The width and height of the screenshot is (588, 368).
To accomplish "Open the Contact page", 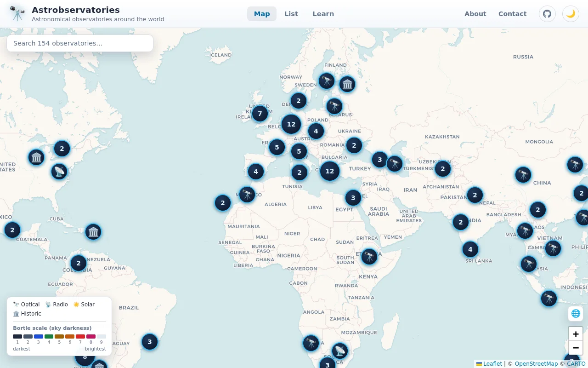I will pos(512,14).
